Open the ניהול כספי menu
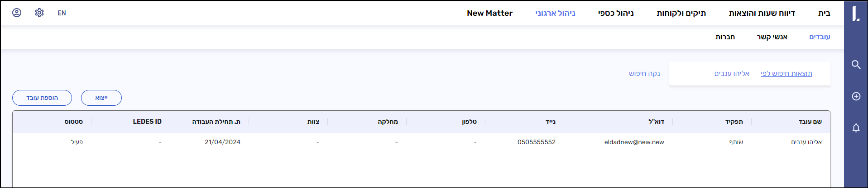868x188 pixels. (616, 13)
